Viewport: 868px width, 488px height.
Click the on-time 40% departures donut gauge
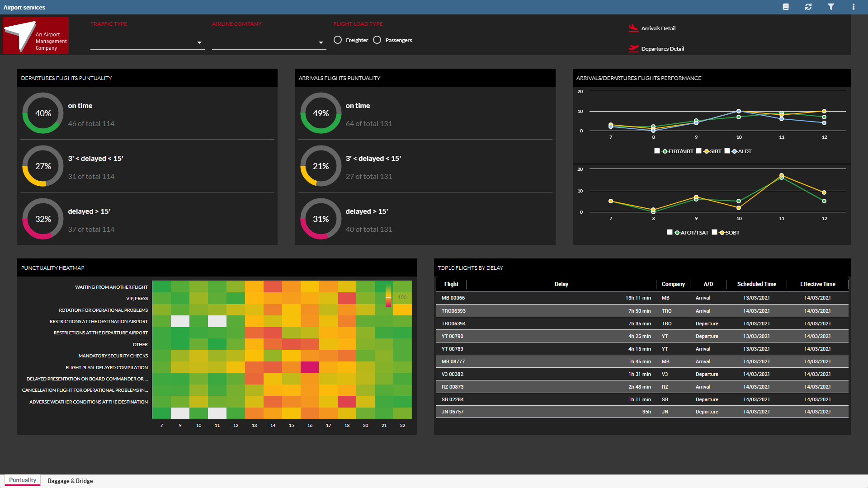[43, 113]
